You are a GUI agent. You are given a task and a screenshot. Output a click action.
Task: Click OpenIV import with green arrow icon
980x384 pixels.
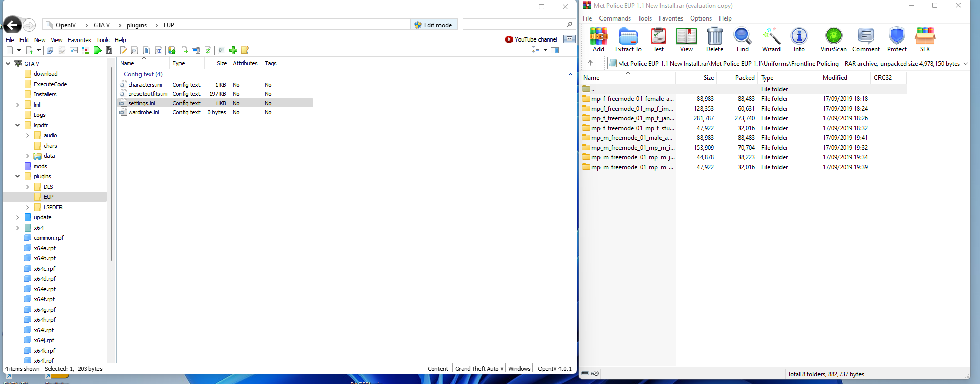[x=172, y=50]
